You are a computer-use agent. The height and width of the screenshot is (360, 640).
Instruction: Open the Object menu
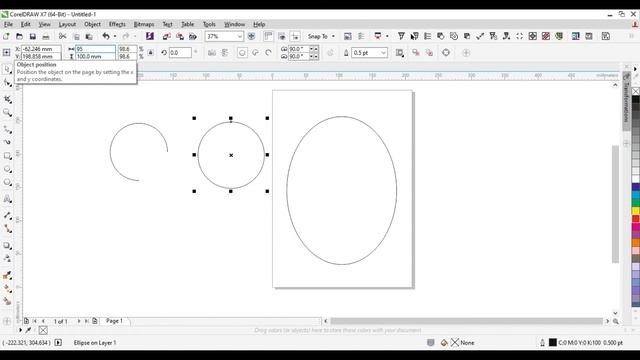pos(92,24)
